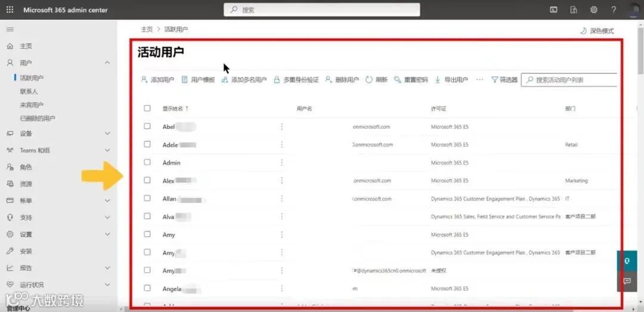Image resolution: width=644 pixels, height=312 pixels.
Task: Open more actions for Adele row
Action: [281, 145]
